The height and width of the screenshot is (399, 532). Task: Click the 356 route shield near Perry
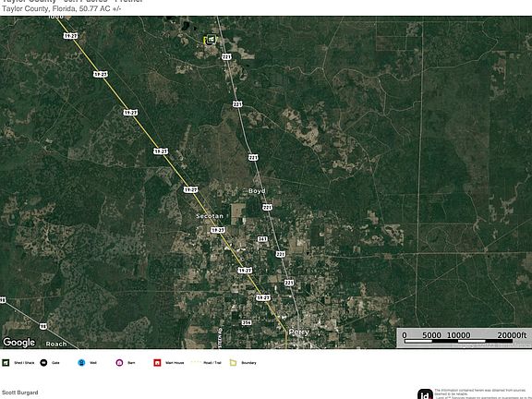(247, 322)
